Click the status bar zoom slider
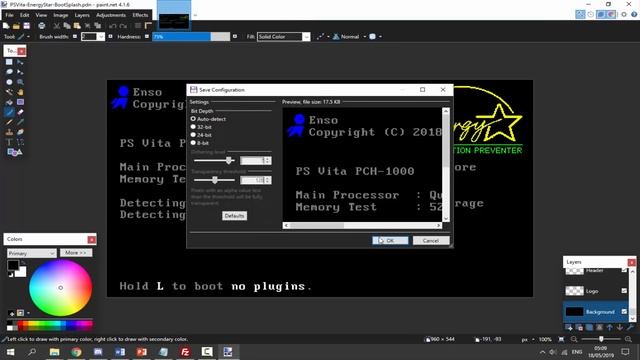The width and height of the screenshot is (640, 360). tap(601, 339)
